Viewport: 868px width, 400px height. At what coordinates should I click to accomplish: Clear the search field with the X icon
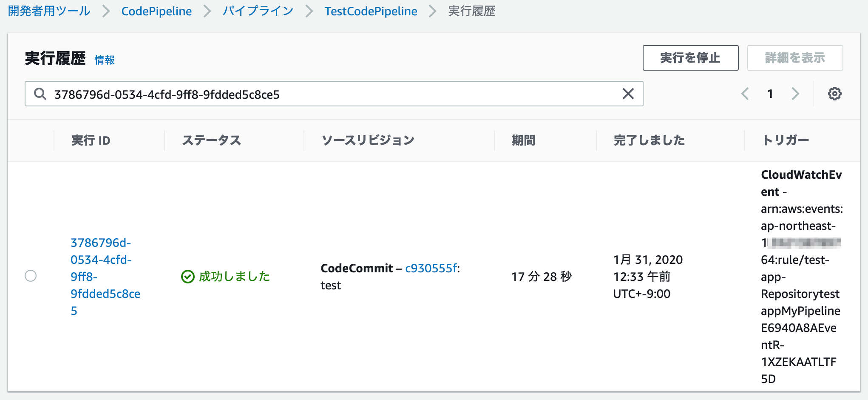click(628, 93)
